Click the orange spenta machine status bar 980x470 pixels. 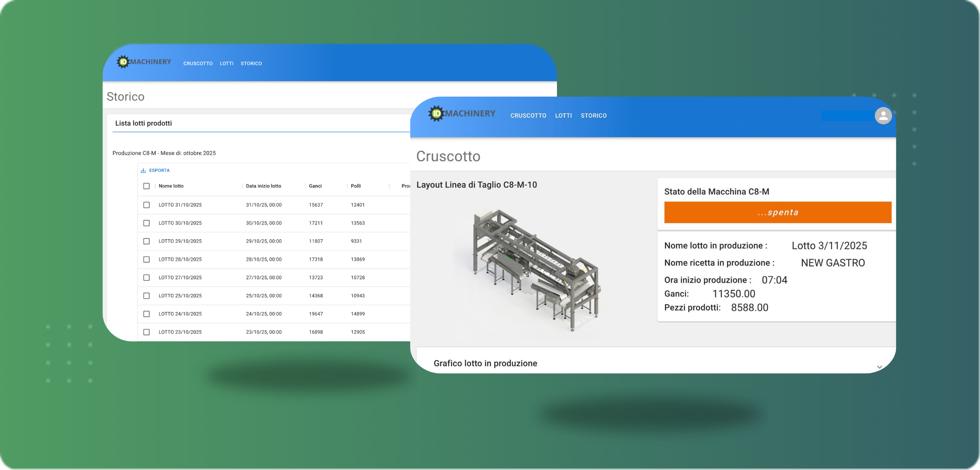coord(777,212)
